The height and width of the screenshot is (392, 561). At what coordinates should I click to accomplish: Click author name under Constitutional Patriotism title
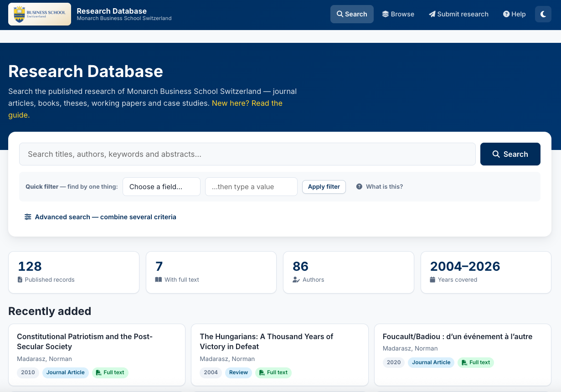[44, 359]
